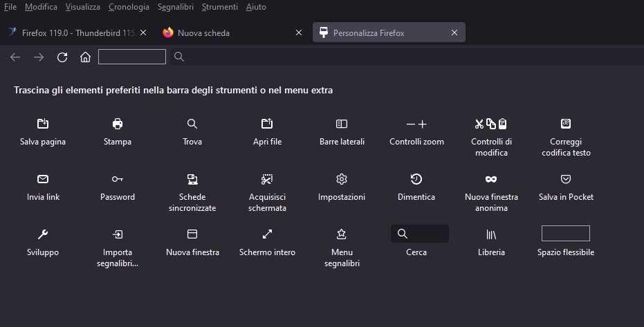Screen dimensions: 644x327
Task: Activate the Personalizza Firefox tab
Action: tap(389, 32)
